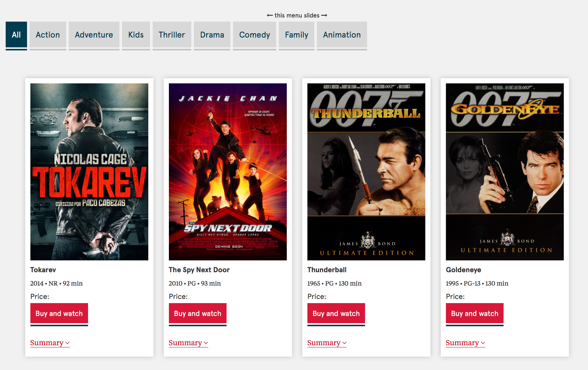This screenshot has width=588, height=370.
Task: Buy and watch Goldeneye
Action: [474, 313]
